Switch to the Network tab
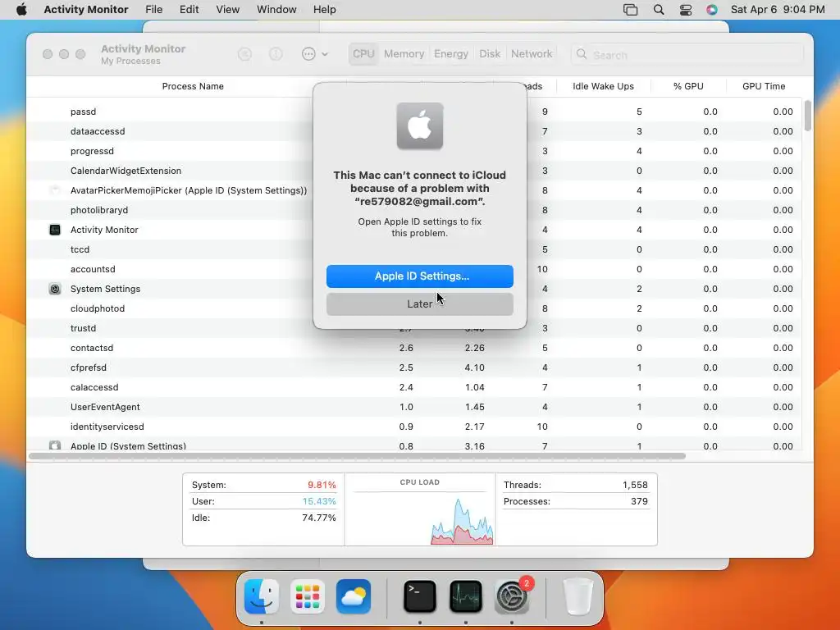 pos(532,54)
